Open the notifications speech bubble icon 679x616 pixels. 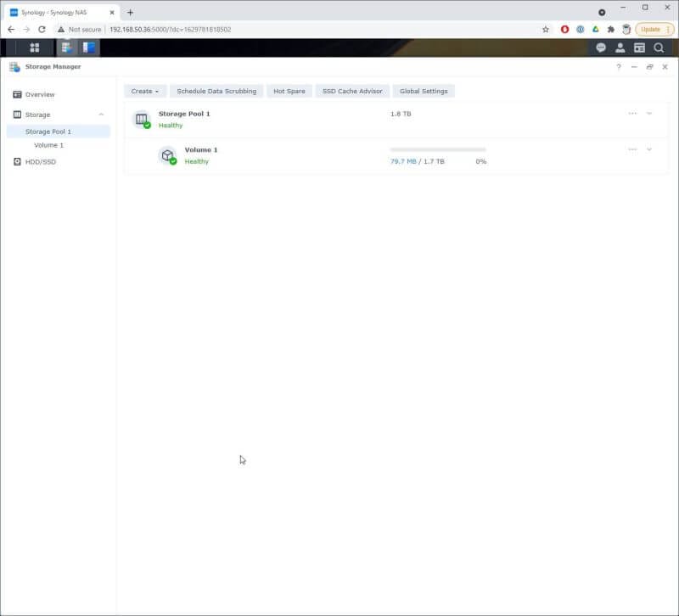600,48
